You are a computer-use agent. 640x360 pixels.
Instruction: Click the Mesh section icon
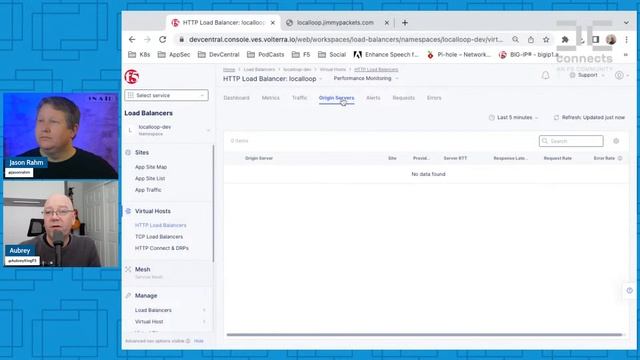[128, 269]
